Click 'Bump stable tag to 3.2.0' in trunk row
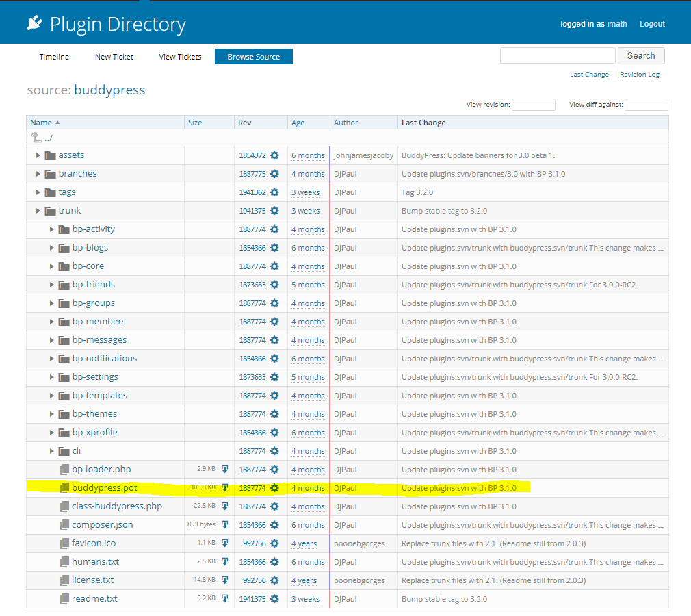The height and width of the screenshot is (616, 691). pyautogui.click(x=444, y=211)
